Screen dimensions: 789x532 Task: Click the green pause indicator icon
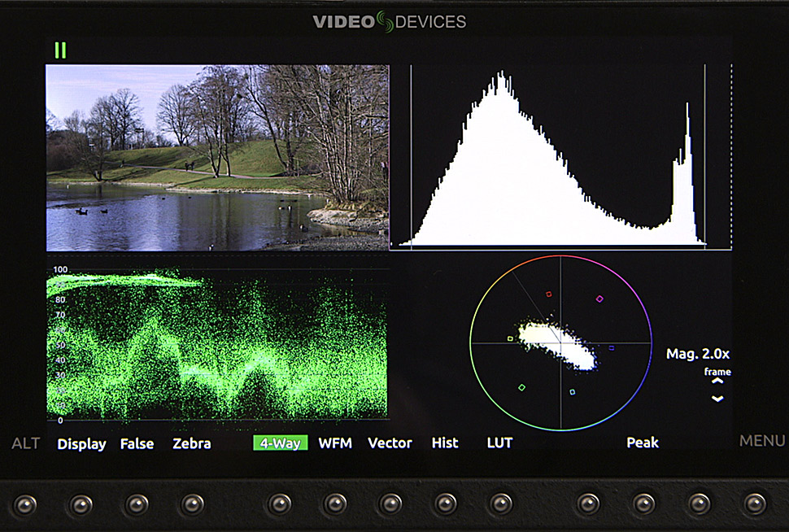[x=60, y=50]
